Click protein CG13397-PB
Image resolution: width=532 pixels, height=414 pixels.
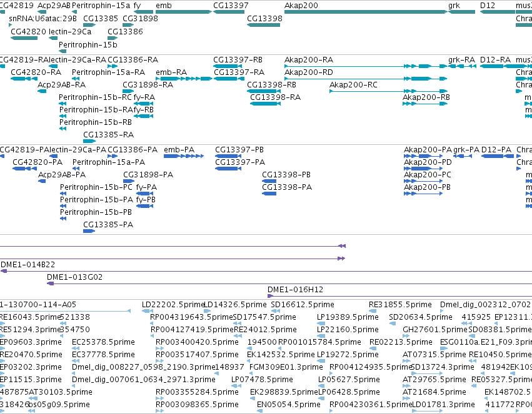point(239,150)
